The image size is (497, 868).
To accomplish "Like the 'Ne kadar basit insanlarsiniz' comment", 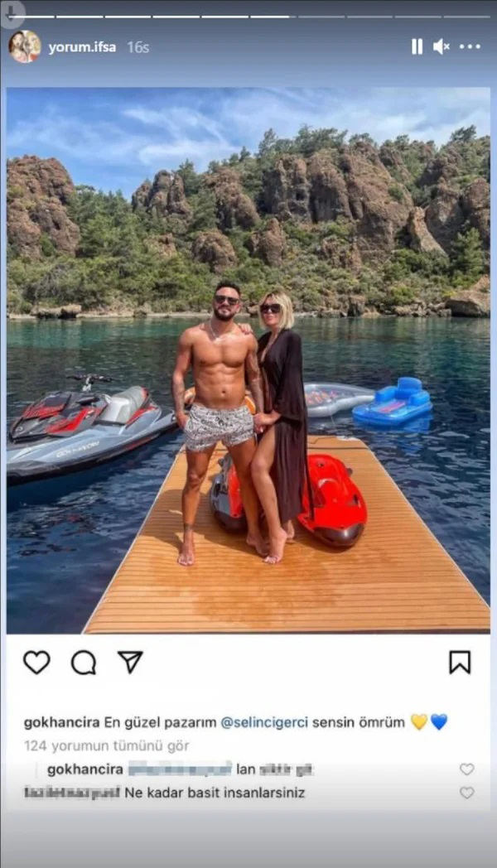I will point(467,793).
